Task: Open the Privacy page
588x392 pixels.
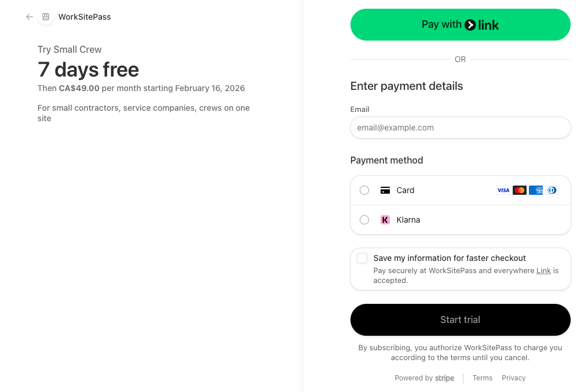Action: 513,378
